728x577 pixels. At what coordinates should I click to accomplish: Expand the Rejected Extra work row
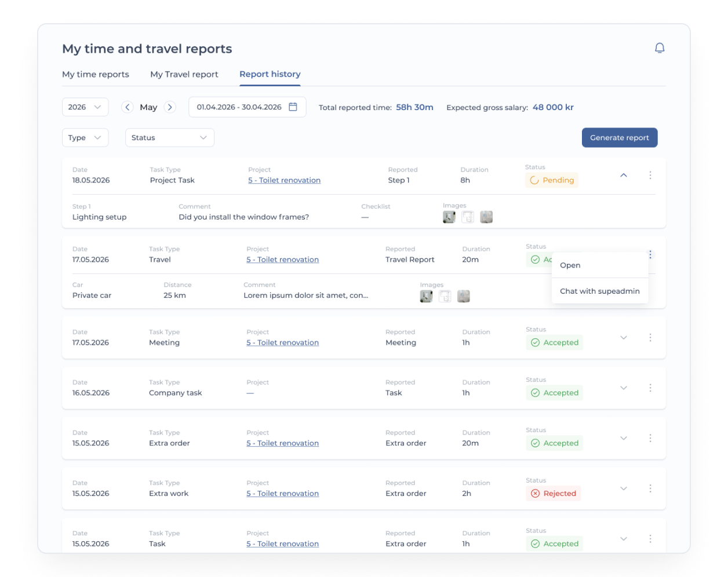pos(624,488)
